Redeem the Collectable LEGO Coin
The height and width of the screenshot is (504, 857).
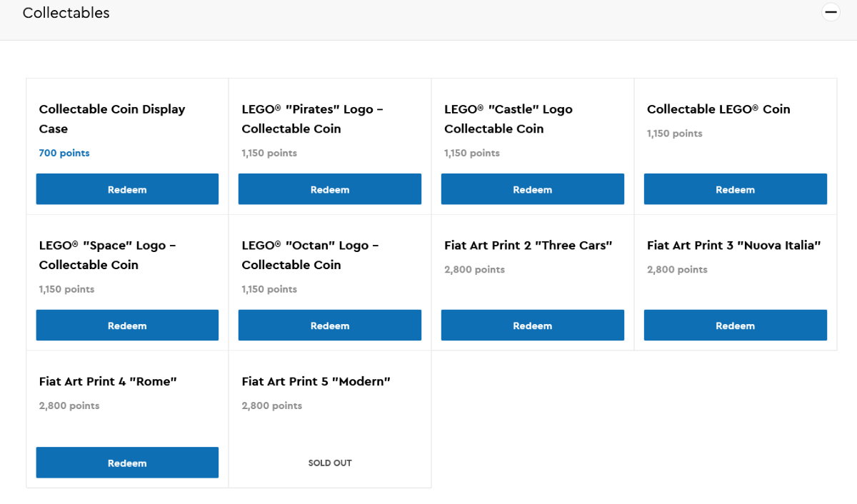pos(736,189)
